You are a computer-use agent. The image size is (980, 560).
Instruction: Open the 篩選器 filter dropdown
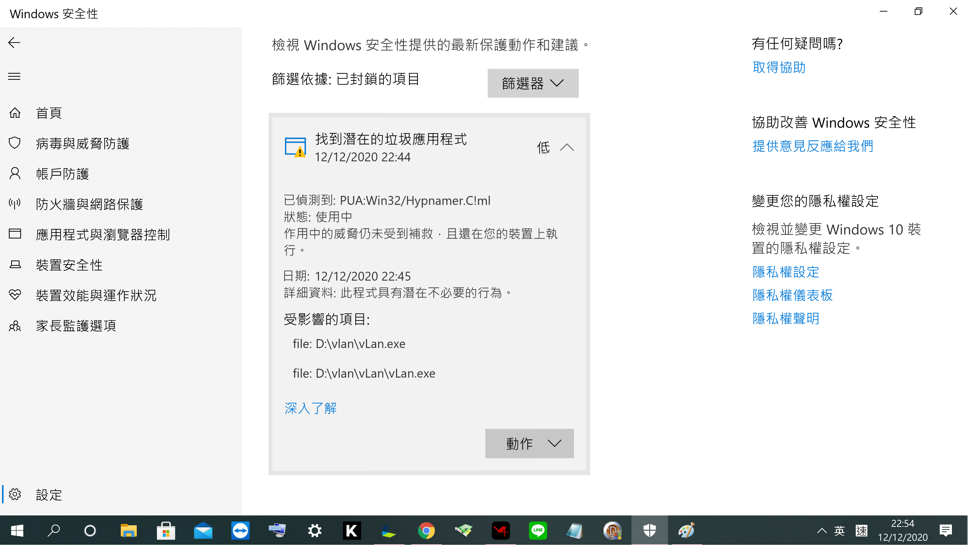[533, 83]
